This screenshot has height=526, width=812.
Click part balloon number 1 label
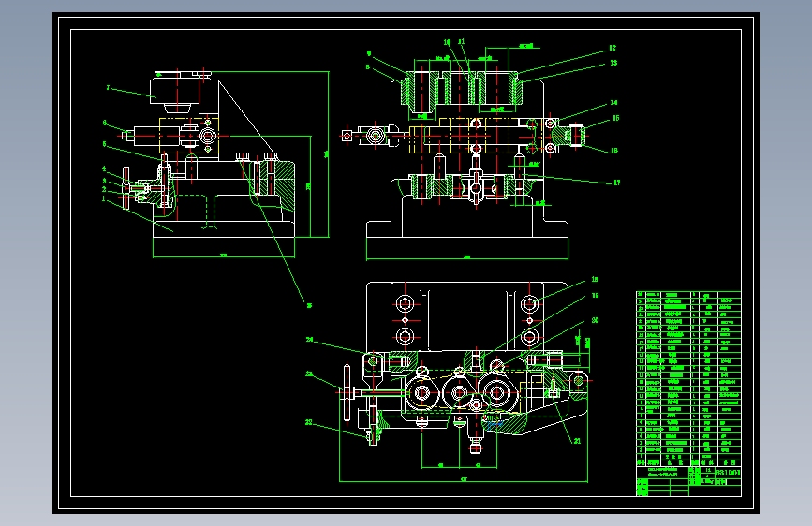104,198
